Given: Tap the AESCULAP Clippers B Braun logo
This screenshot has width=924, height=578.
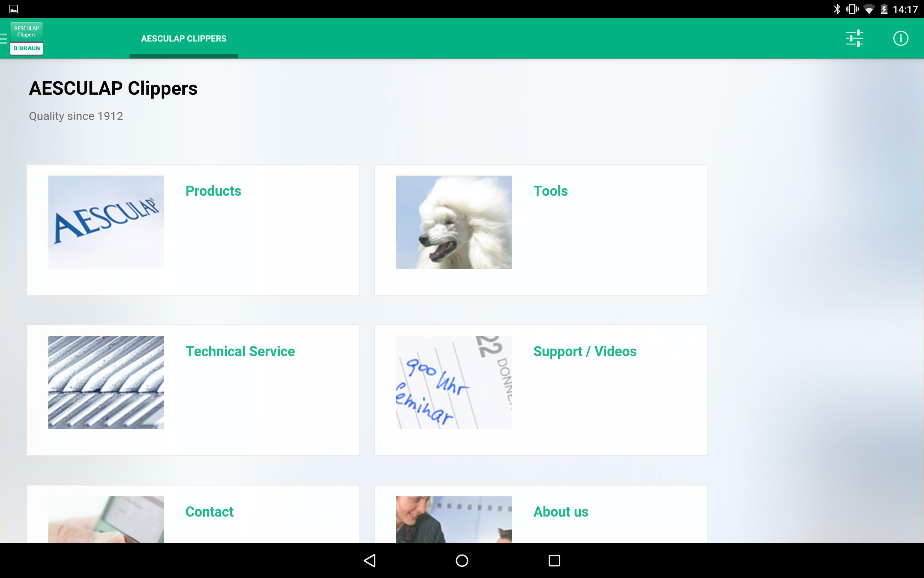Looking at the screenshot, I should click(x=26, y=39).
